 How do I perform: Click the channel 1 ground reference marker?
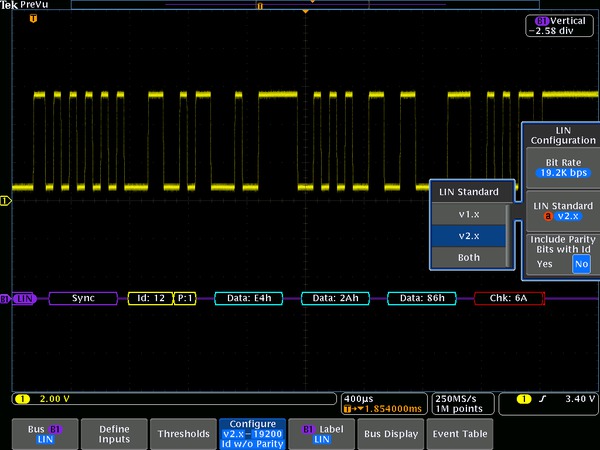coord(6,201)
